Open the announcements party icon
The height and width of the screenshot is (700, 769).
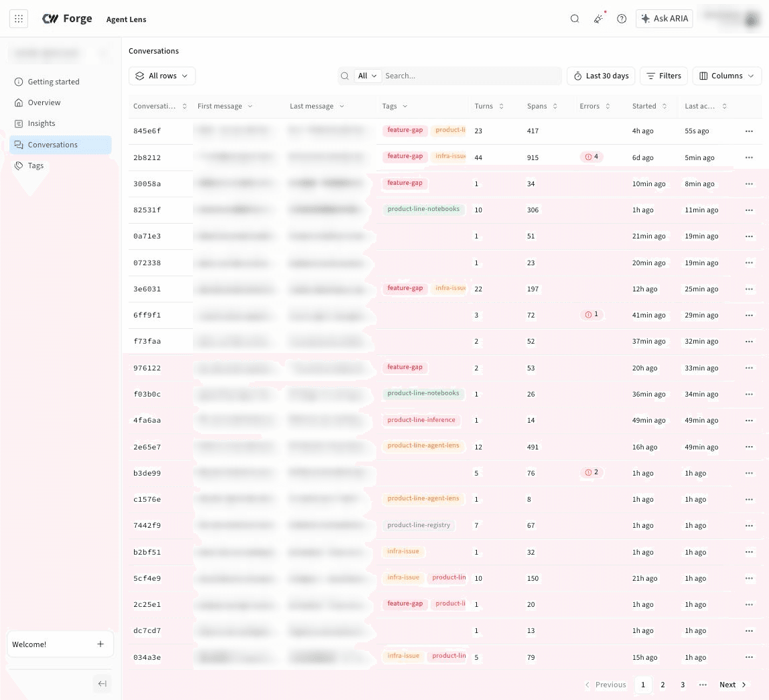pyautogui.click(x=598, y=19)
